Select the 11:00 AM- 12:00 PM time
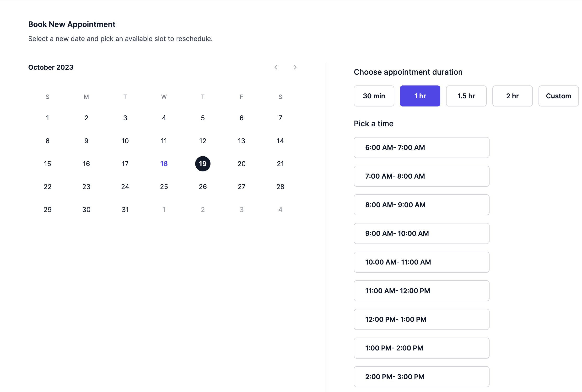This screenshot has height=392, width=582. click(x=421, y=291)
